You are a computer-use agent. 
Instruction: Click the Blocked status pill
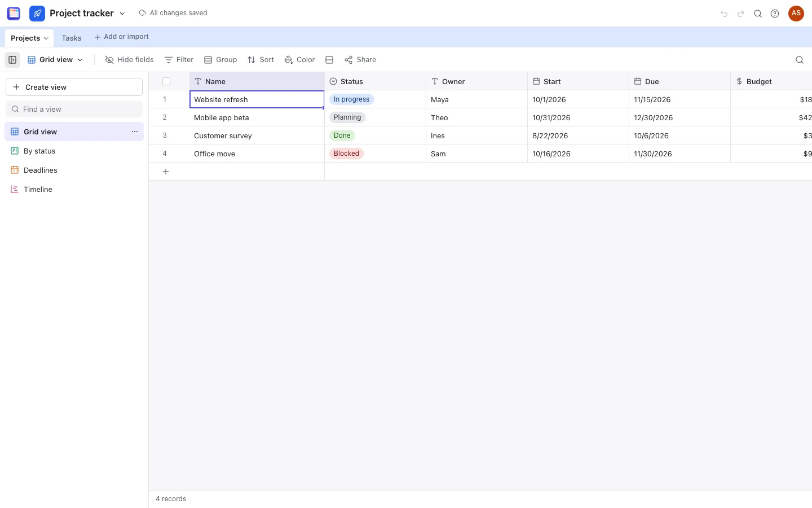346,154
